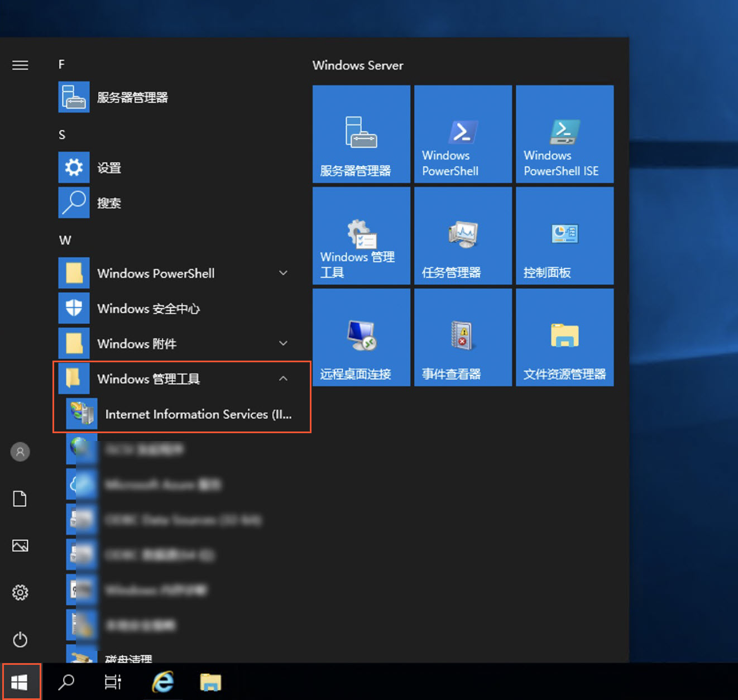The height and width of the screenshot is (700, 738).
Task: Open the 服务器管理器 tile
Action: point(361,134)
